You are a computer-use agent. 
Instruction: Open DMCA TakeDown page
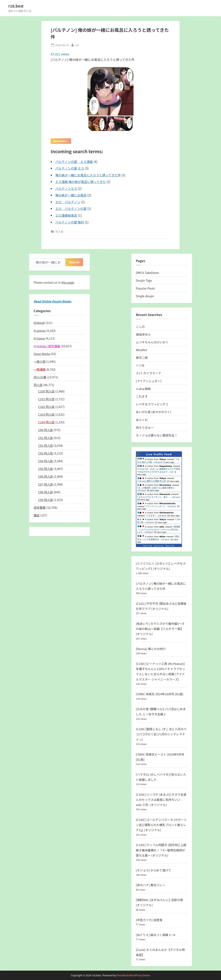148,273
